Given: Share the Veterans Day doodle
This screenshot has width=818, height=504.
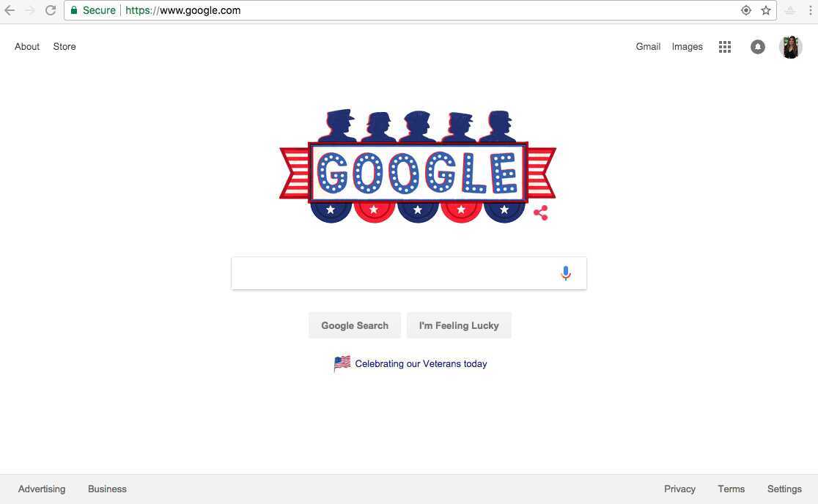Looking at the screenshot, I should [x=541, y=212].
